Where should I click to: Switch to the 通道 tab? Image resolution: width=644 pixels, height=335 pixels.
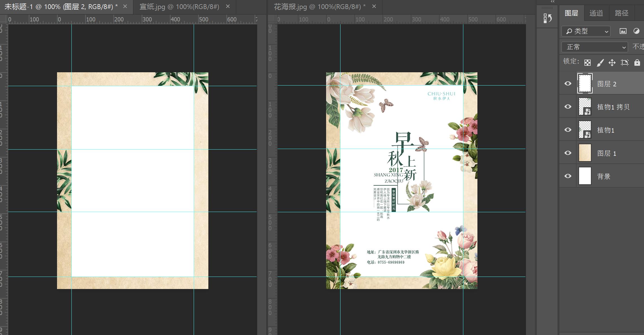pos(596,13)
